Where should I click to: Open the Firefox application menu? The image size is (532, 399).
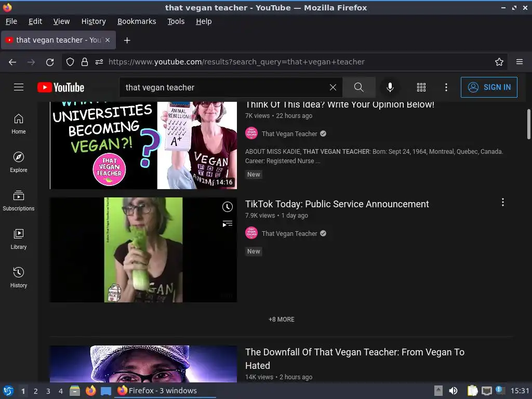(x=519, y=62)
